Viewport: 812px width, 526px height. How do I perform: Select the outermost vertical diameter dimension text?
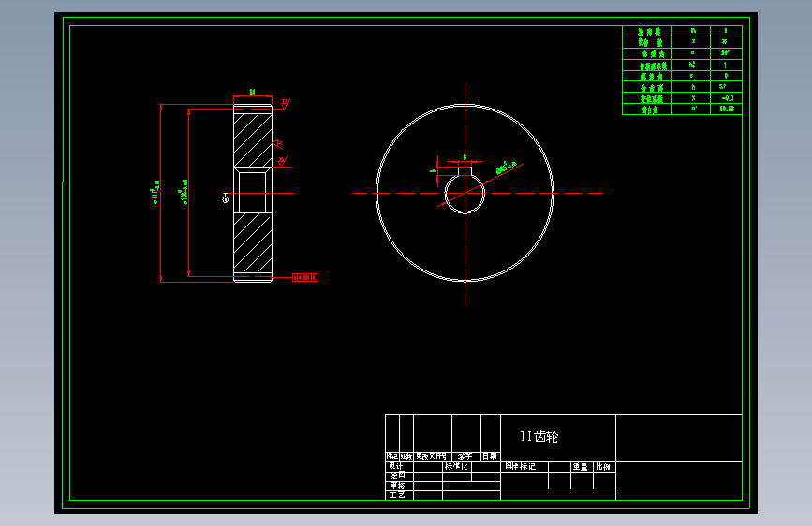pyautogui.click(x=155, y=192)
